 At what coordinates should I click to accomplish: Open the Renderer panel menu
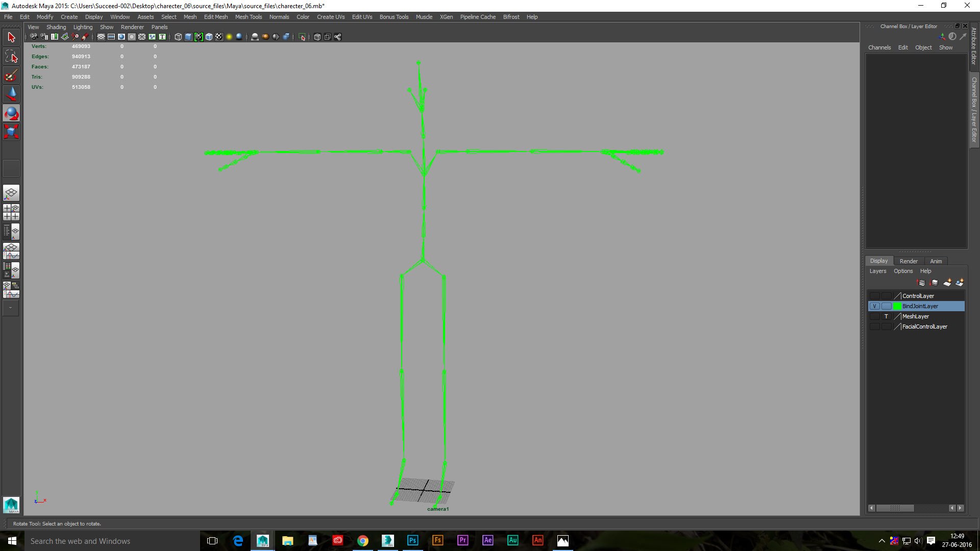coord(132,27)
